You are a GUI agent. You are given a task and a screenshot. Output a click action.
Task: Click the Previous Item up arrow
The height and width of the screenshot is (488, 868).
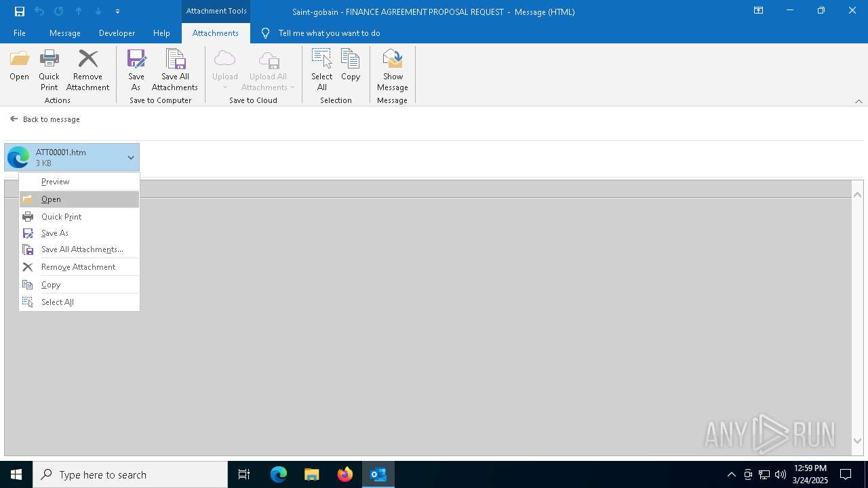79,12
